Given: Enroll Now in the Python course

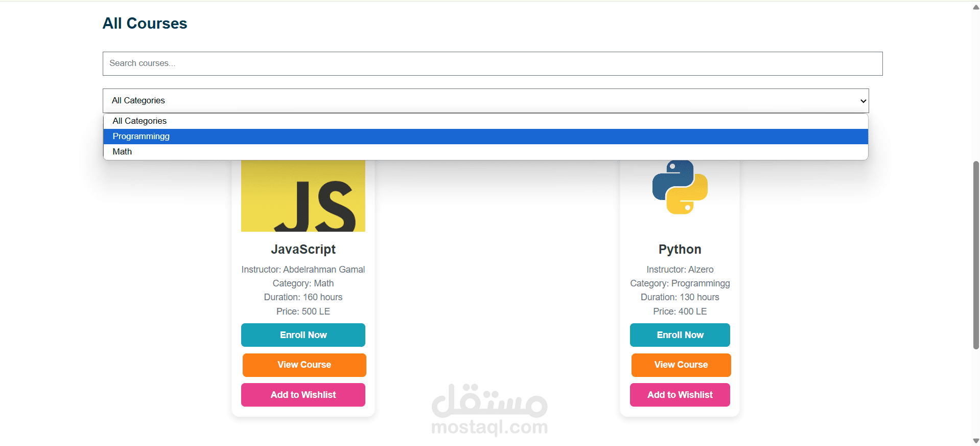Looking at the screenshot, I should [x=680, y=335].
